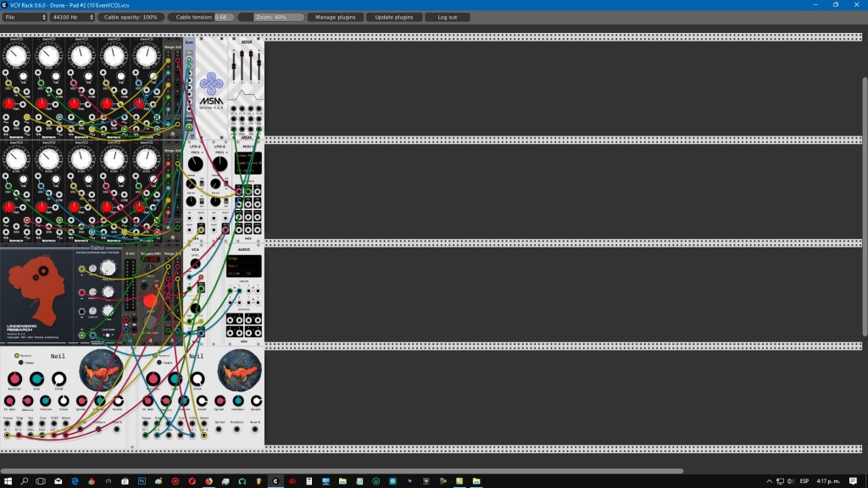868x488 pixels.
Task: Click the network icon in the system tray
Action: click(780, 481)
